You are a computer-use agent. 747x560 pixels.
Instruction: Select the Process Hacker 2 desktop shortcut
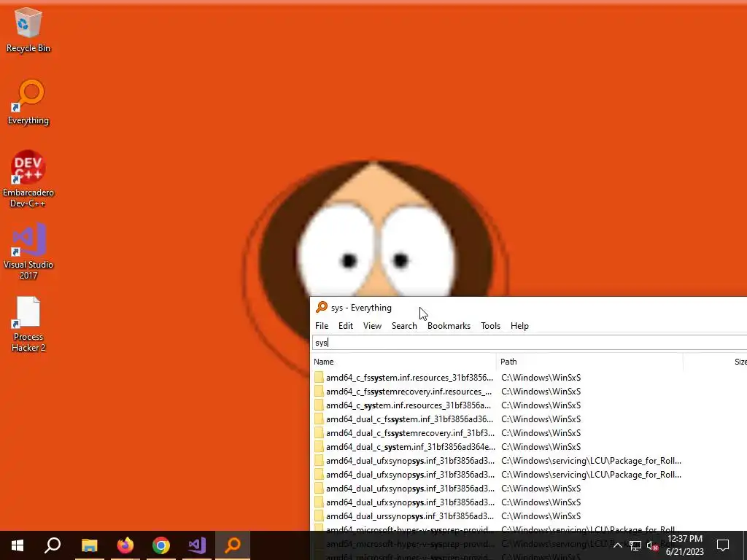(x=28, y=324)
